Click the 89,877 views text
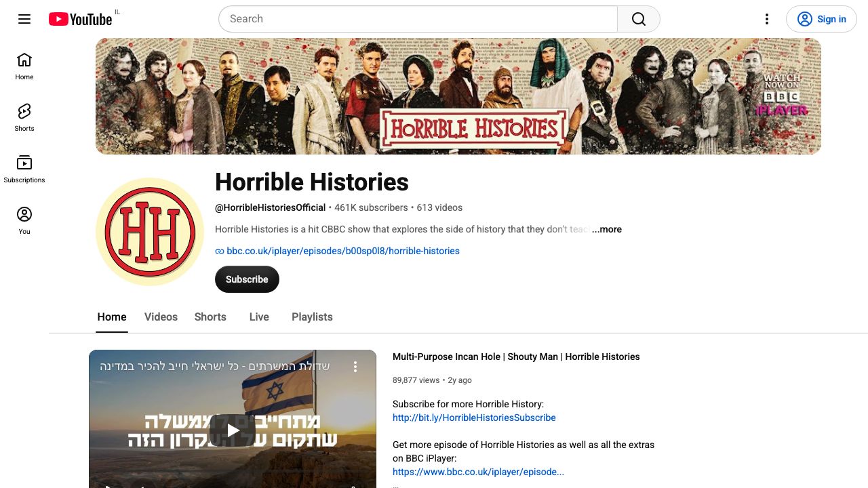 pyautogui.click(x=416, y=380)
